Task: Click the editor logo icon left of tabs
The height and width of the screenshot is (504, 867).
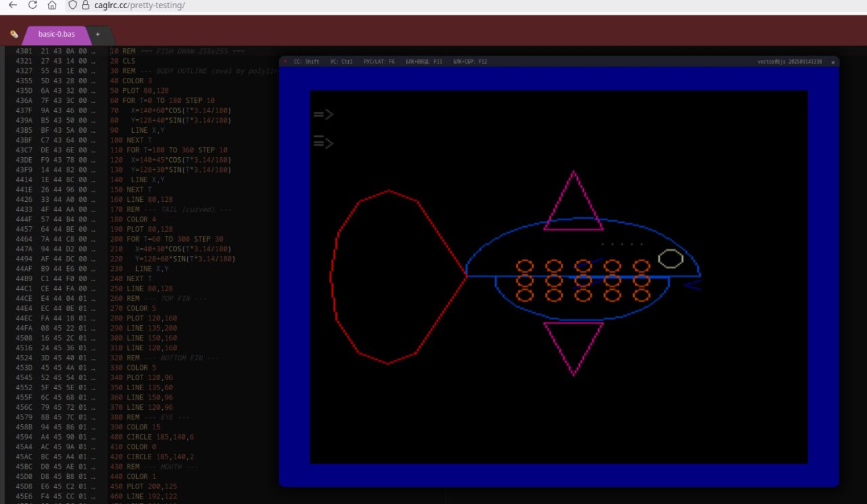Action: (x=14, y=34)
